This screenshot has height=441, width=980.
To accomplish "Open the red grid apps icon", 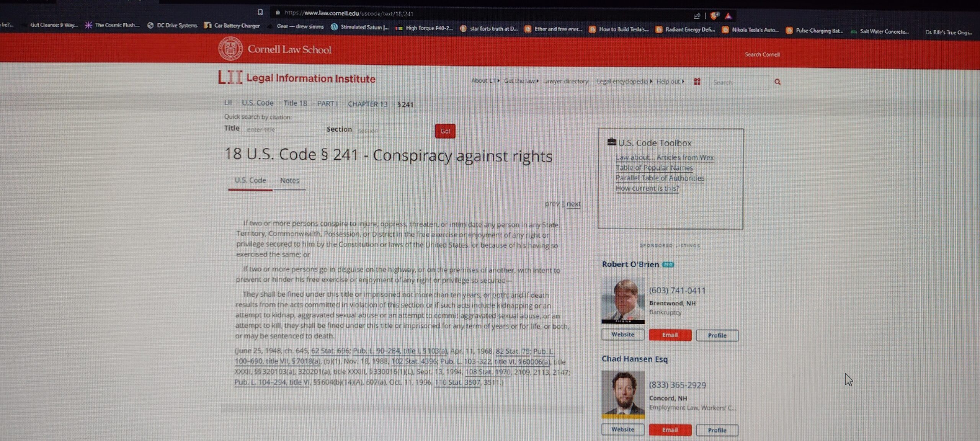I will pyautogui.click(x=697, y=82).
